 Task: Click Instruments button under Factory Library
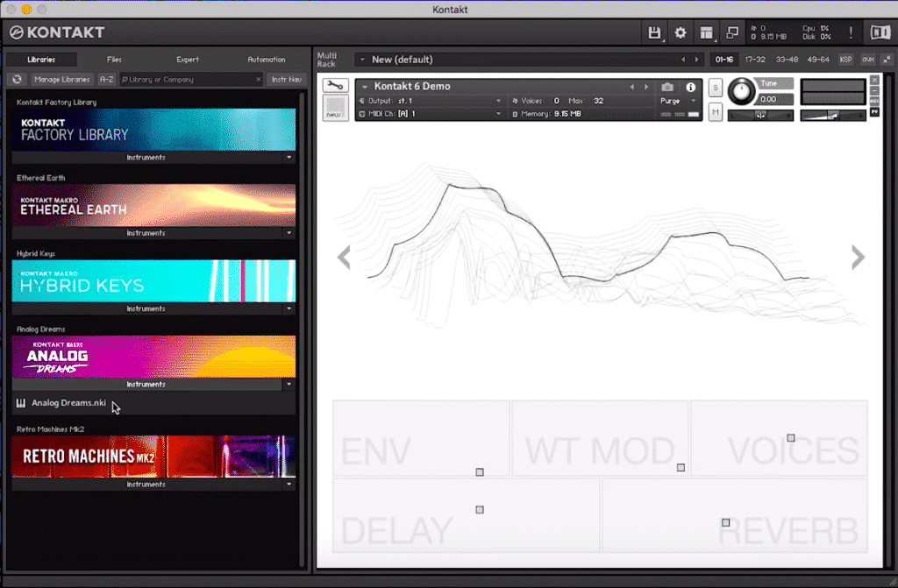tap(146, 158)
